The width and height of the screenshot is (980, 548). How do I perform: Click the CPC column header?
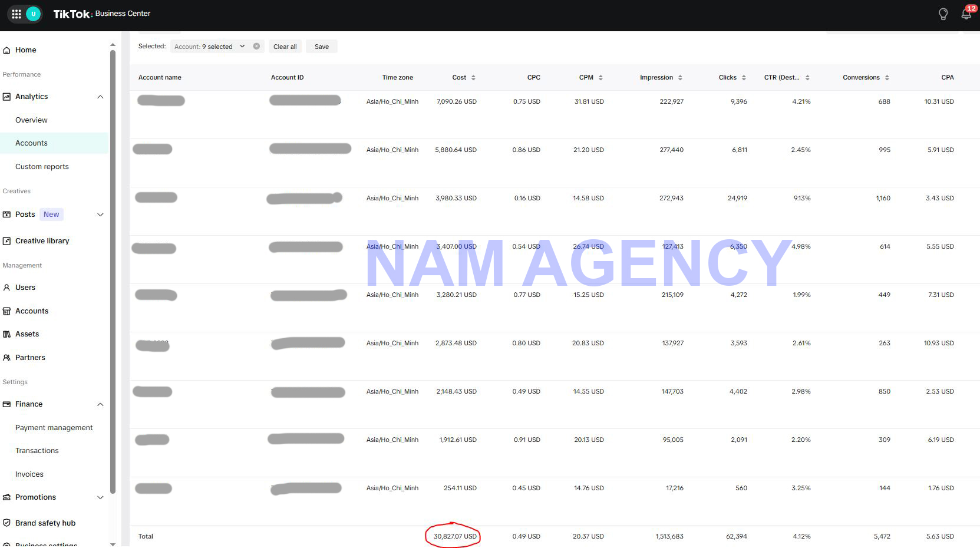click(x=534, y=78)
